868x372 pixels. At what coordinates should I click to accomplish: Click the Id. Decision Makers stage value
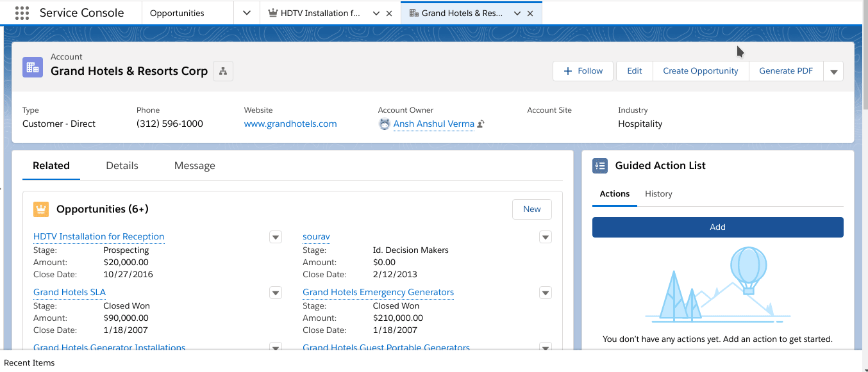[x=411, y=250]
